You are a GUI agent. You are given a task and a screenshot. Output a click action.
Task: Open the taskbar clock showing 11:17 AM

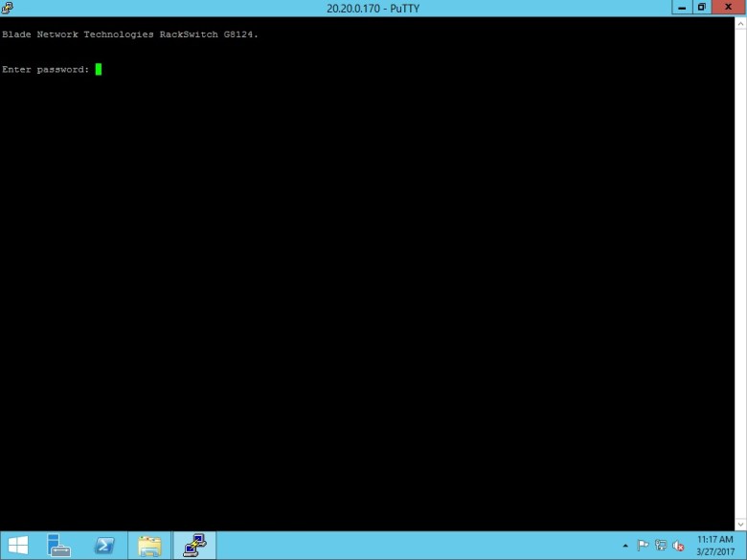715,546
